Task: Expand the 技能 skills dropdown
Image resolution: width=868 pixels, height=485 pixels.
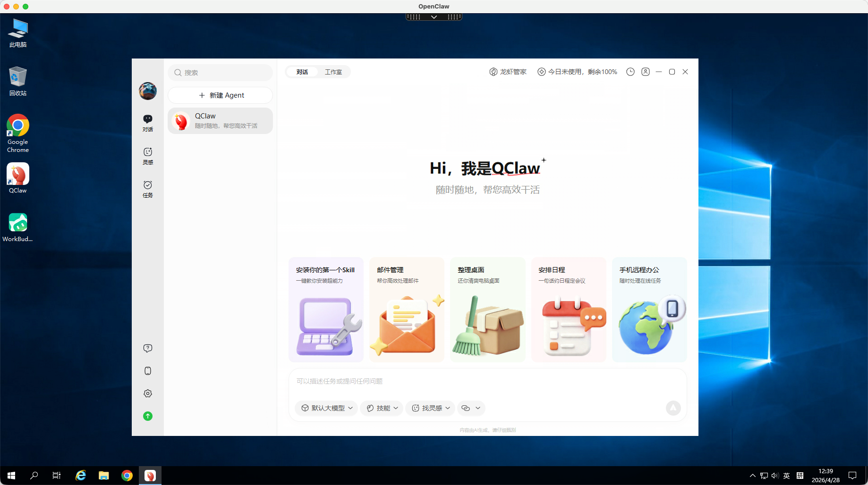Action: coord(382,408)
